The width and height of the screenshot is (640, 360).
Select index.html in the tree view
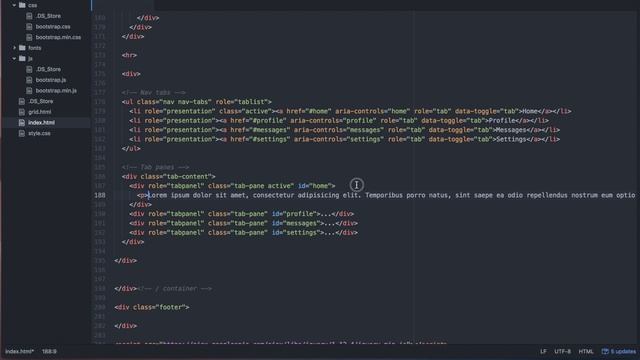[41, 122]
